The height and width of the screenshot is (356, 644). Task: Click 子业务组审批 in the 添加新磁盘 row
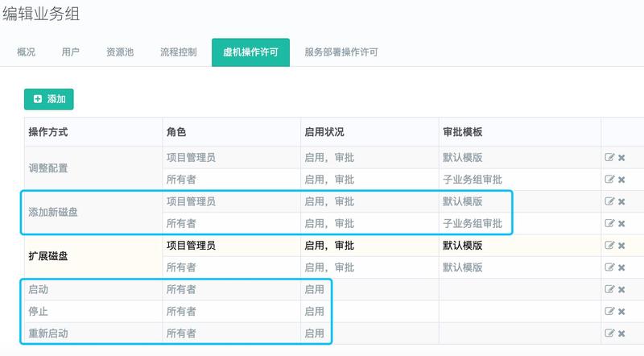[x=473, y=224]
